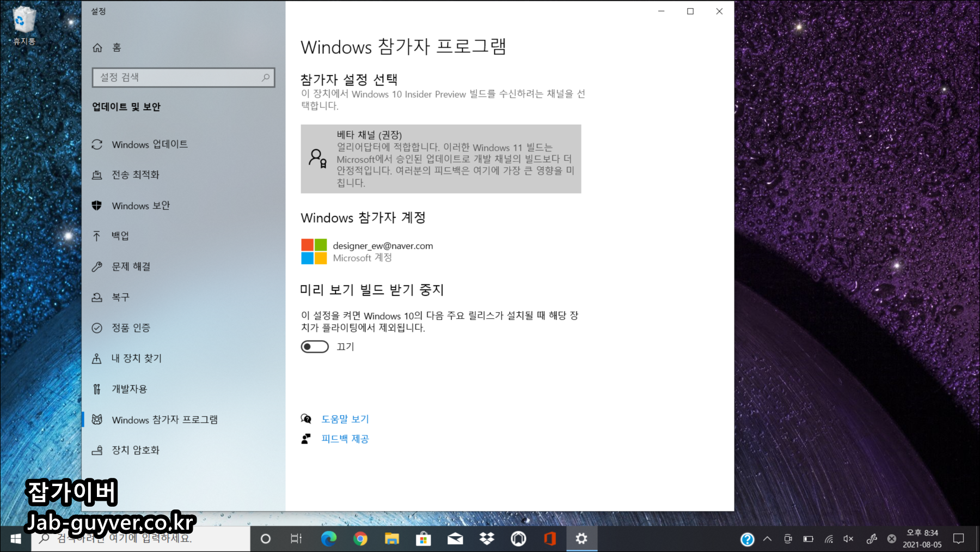
Task: Click the Windows 보안 shield icon
Action: (x=97, y=205)
